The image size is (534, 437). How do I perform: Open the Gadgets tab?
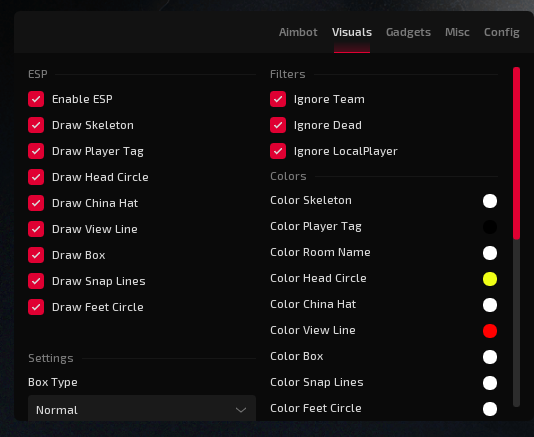click(x=408, y=32)
